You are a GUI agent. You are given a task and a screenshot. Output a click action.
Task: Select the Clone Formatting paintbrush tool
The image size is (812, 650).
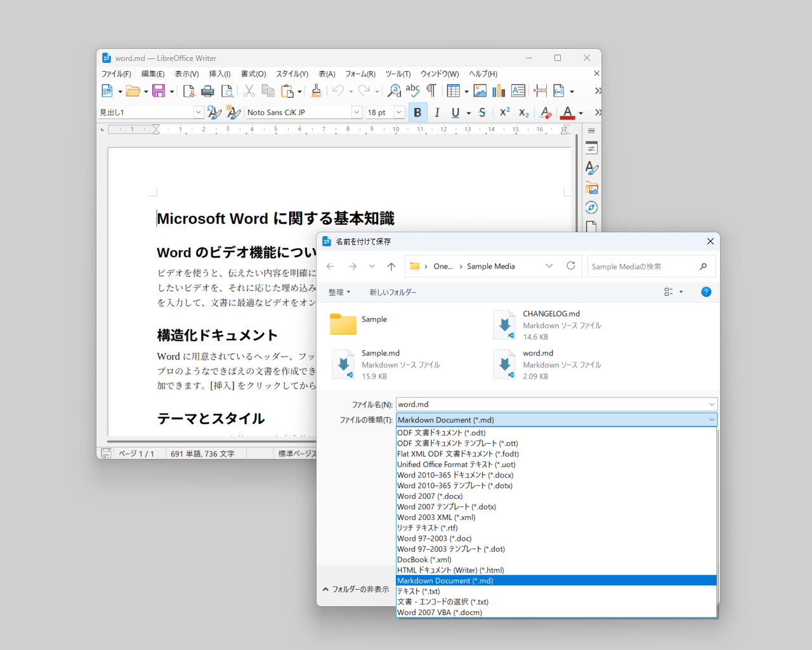pyautogui.click(x=316, y=91)
